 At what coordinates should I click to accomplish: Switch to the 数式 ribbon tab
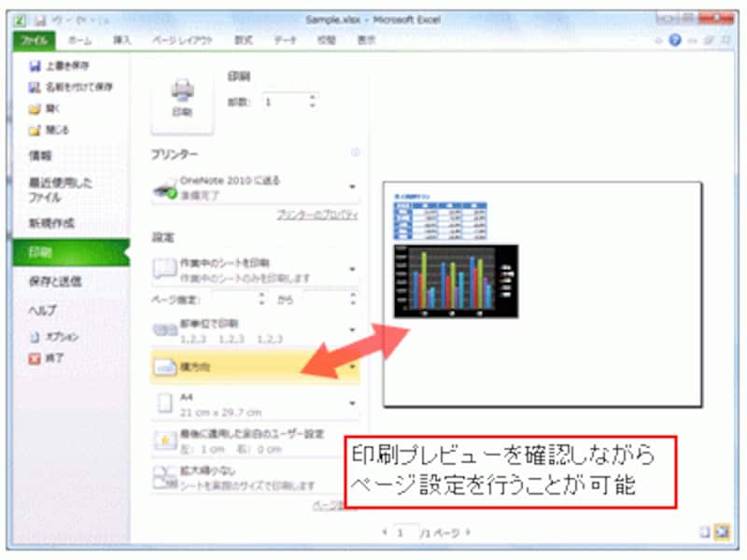coord(244,40)
